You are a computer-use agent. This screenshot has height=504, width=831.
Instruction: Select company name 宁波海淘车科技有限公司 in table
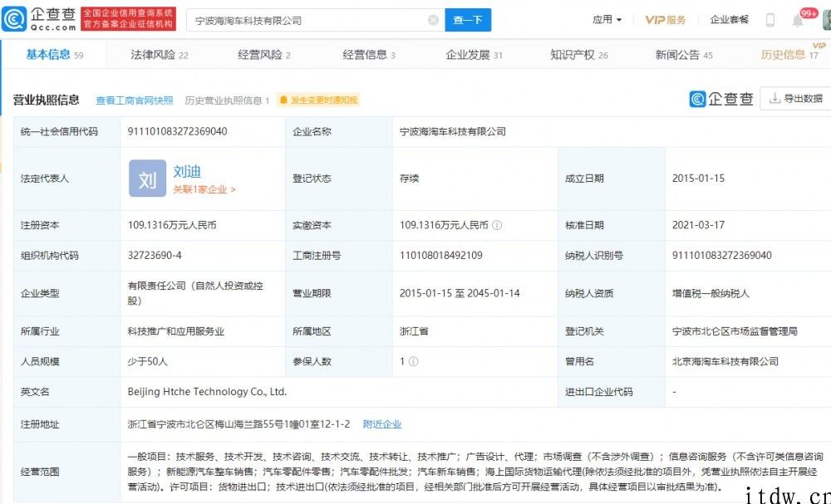(x=453, y=131)
